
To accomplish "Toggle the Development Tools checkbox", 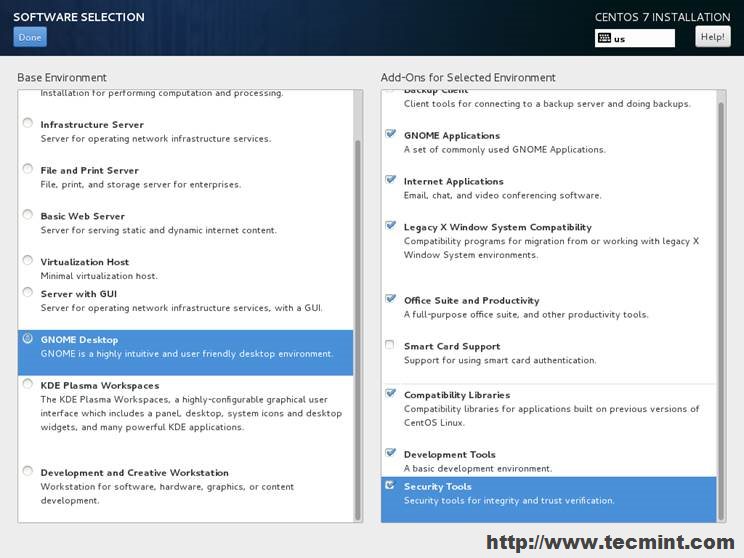I will pos(390,453).
